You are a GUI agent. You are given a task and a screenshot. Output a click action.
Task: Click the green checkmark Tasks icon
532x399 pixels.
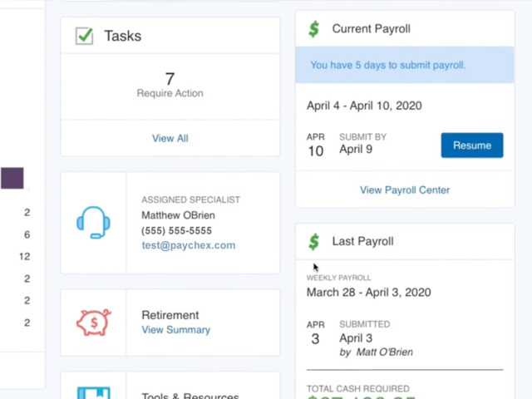point(85,36)
